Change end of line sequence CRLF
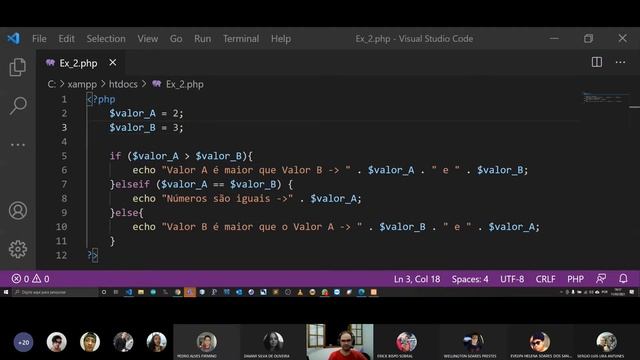The image size is (640, 360). click(545, 279)
